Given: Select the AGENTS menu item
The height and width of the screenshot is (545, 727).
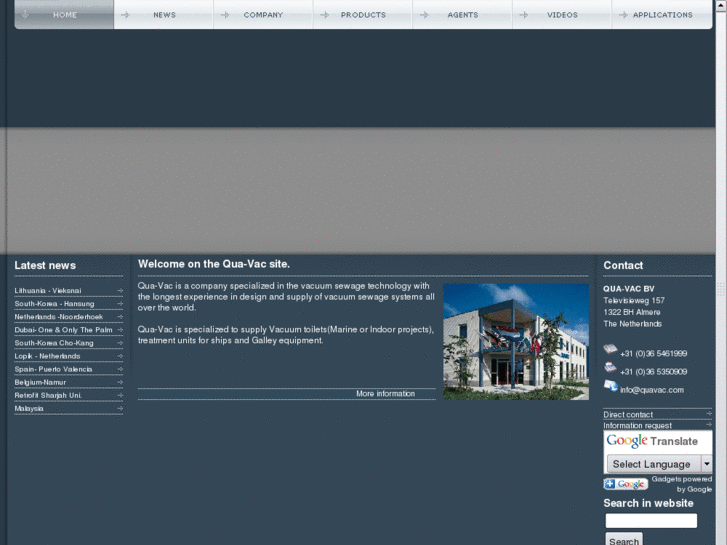Looking at the screenshot, I should coord(462,14).
